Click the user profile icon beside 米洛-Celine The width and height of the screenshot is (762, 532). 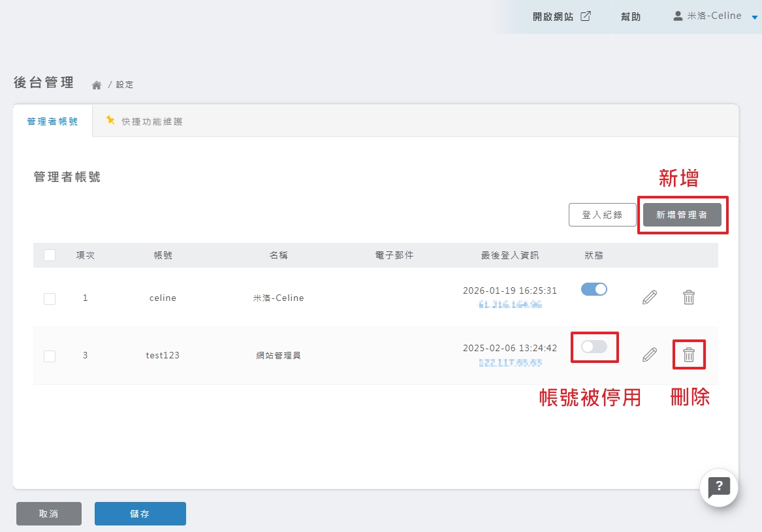pos(678,16)
